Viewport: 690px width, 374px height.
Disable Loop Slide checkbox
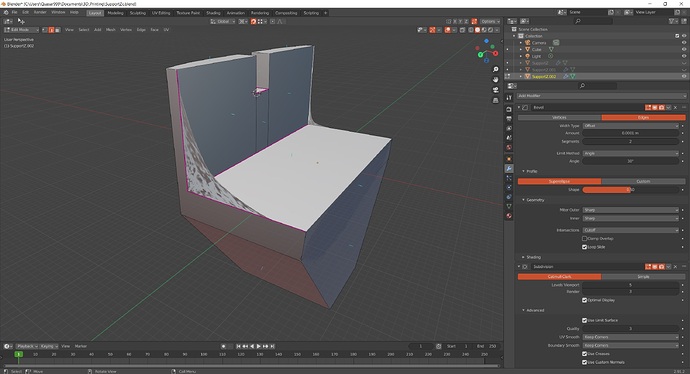point(584,247)
